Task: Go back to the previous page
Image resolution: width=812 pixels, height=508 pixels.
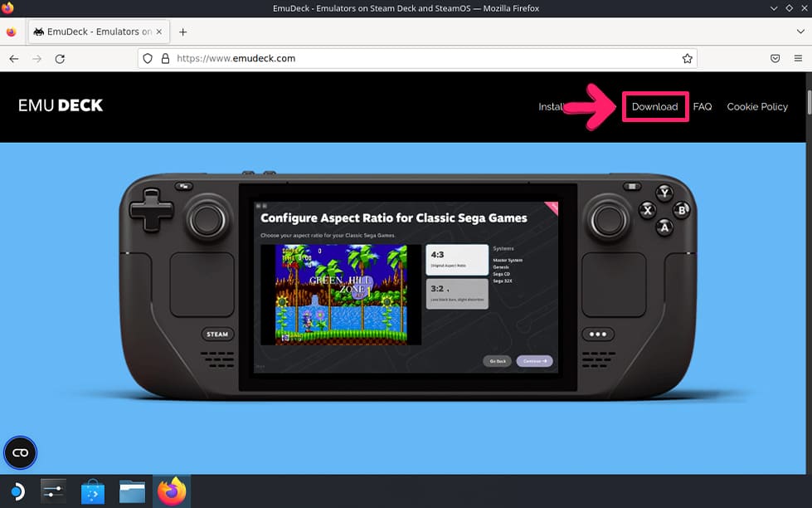Action: 14,59
